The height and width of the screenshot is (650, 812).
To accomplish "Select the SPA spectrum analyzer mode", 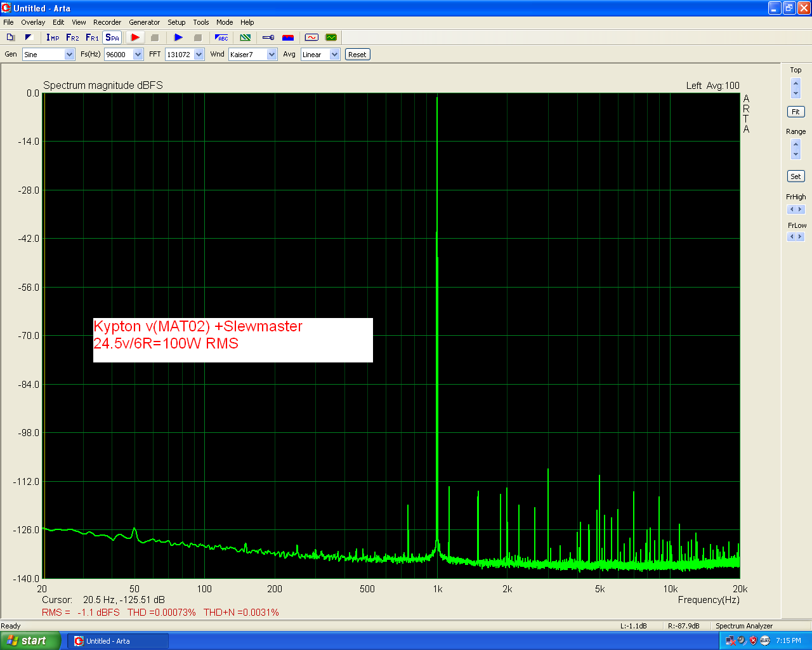I will pos(112,37).
